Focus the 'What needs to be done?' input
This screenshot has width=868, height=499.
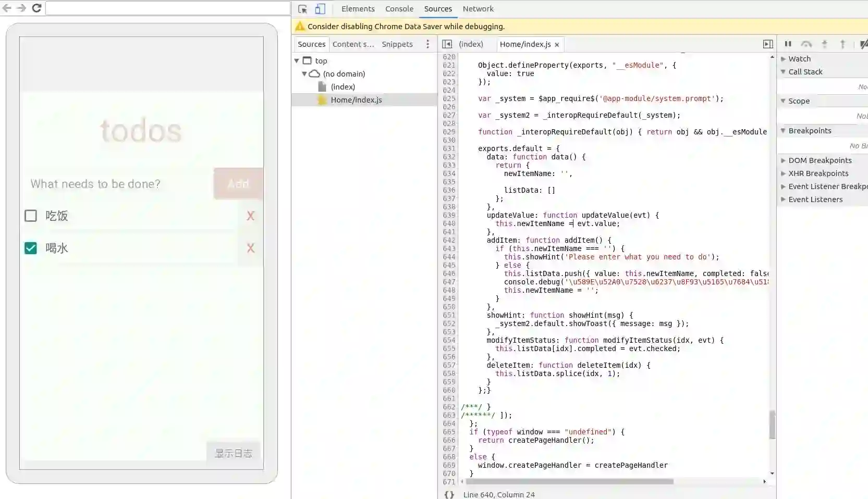pyautogui.click(x=117, y=183)
